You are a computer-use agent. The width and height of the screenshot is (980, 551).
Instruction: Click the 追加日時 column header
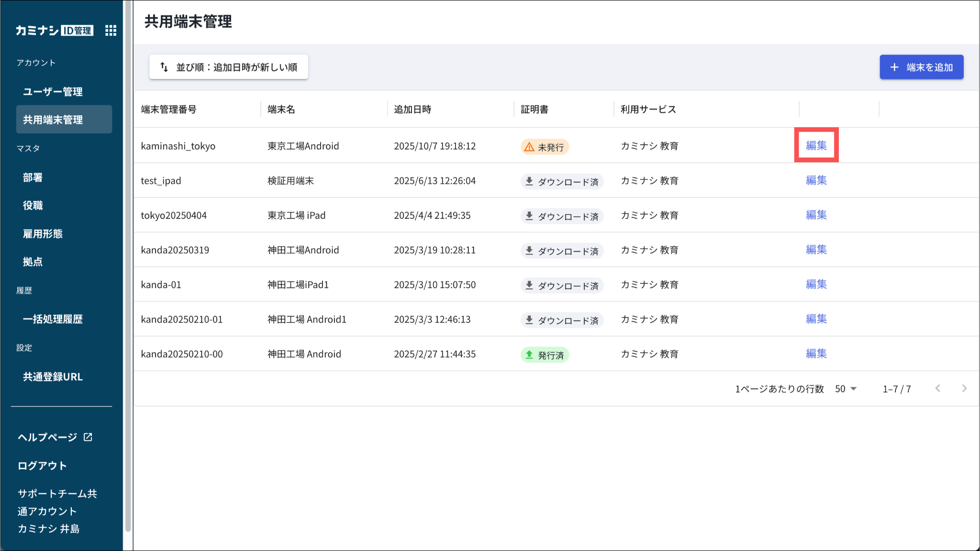(x=412, y=110)
